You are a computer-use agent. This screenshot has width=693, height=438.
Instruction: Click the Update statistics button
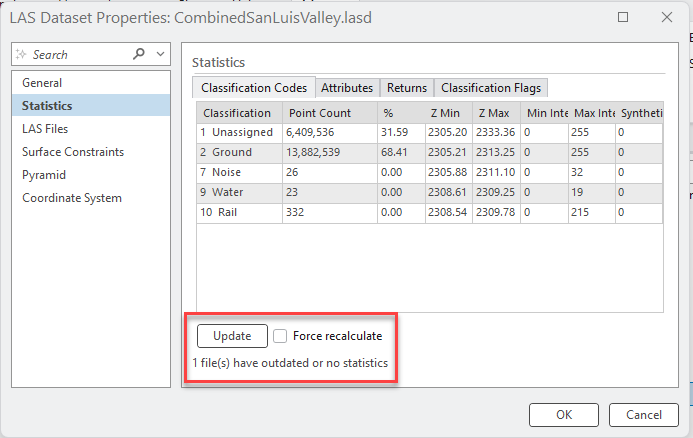[x=232, y=336]
